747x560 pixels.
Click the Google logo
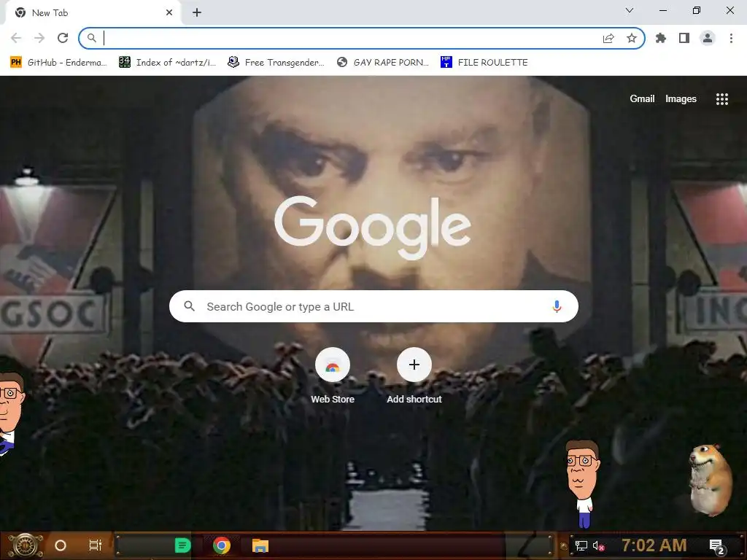pyautogui.click(x=373, y=227)
